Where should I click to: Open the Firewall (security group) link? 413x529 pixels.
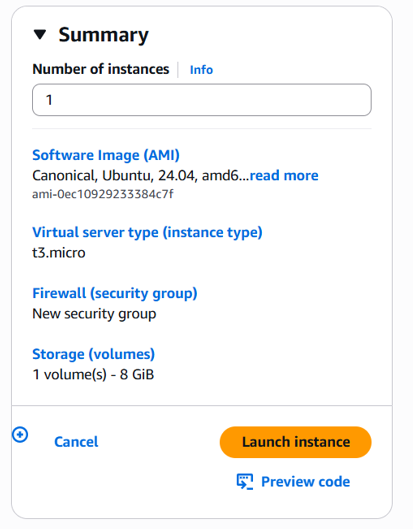click(x=115, y=293)
